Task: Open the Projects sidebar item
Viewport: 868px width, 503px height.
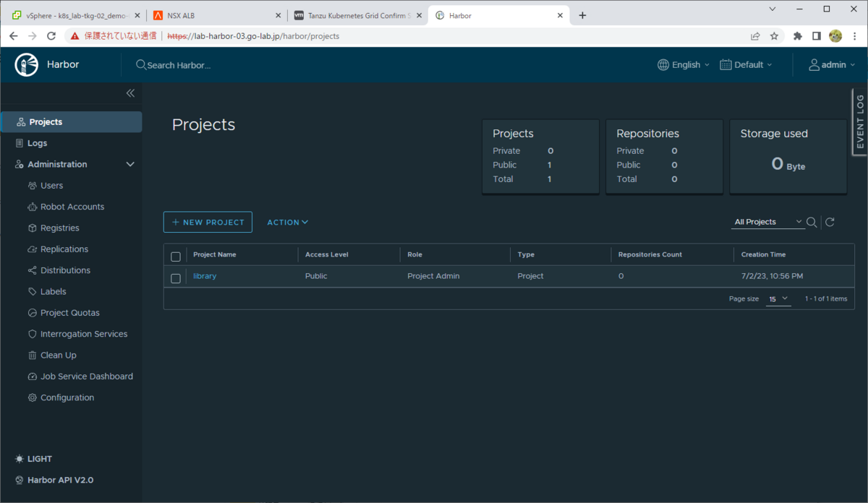Action: 71,122
